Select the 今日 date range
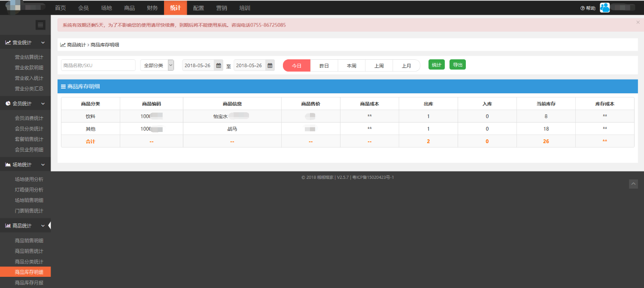Viewport: 644px width, 288px height. coord(297,66)
